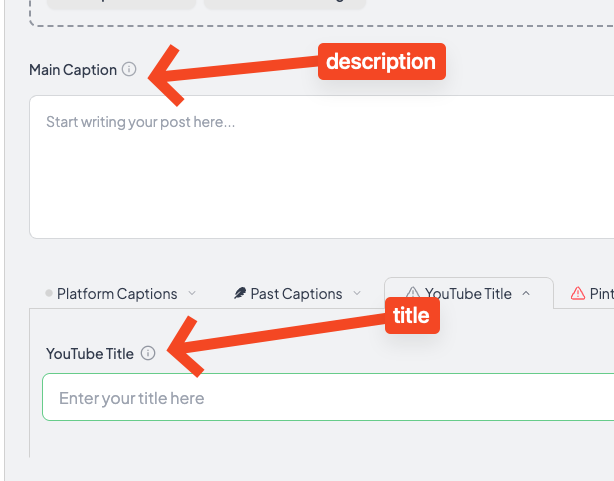Click the info icon beside Main Caption
This screenshot has height=481, width=614.
point(129,69)
